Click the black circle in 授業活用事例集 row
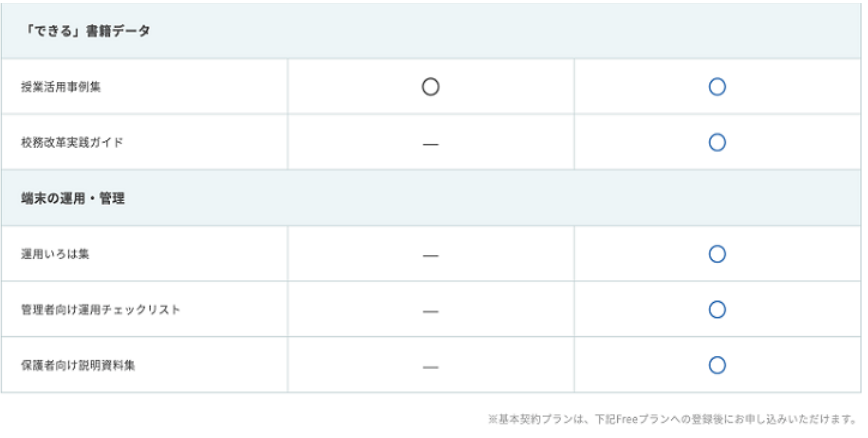 [x=431, y=87]
